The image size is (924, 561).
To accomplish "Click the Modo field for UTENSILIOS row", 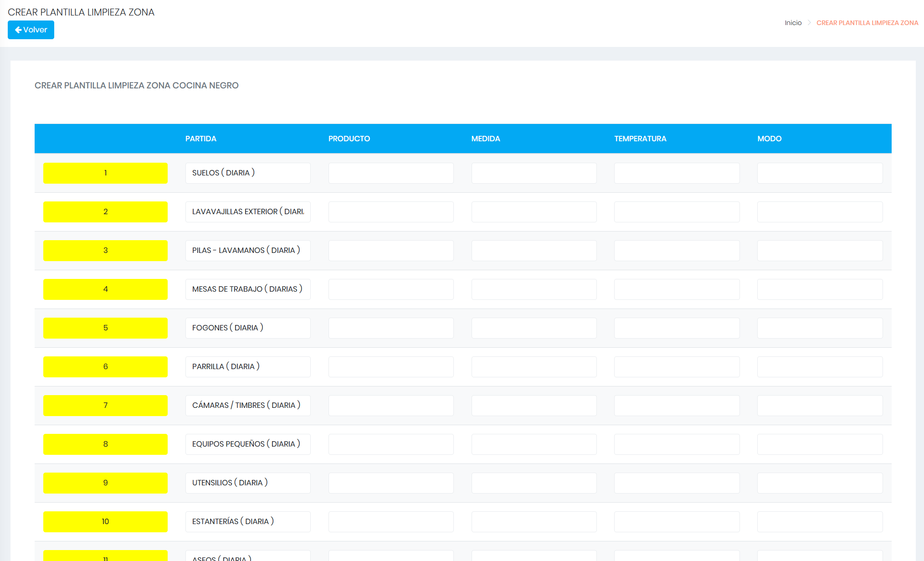I will 820,483.
